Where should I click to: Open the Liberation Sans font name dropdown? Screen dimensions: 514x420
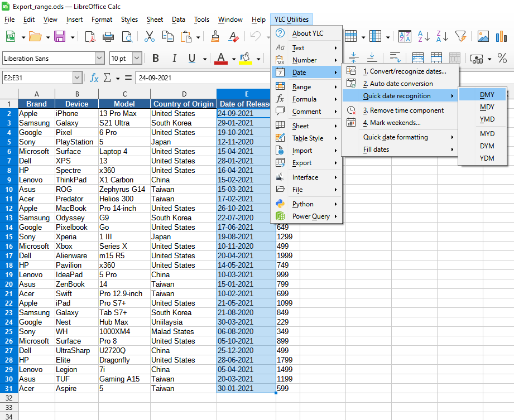click(99, 59)
